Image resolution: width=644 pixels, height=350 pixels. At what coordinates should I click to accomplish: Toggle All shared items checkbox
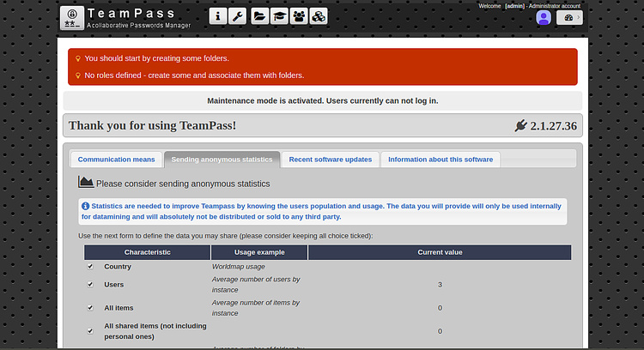(90, 330)
